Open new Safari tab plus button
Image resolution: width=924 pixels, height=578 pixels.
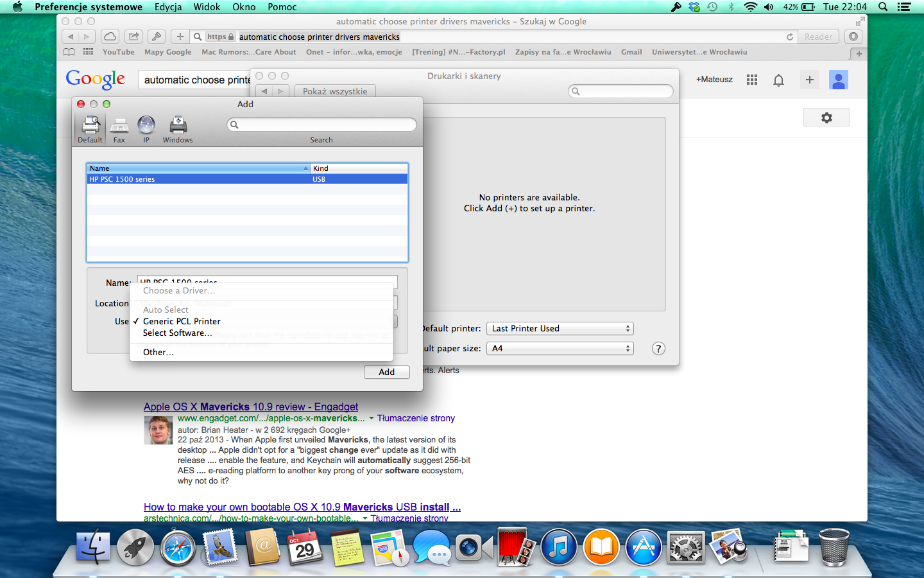pyautogui.click(x=859, y=53)
